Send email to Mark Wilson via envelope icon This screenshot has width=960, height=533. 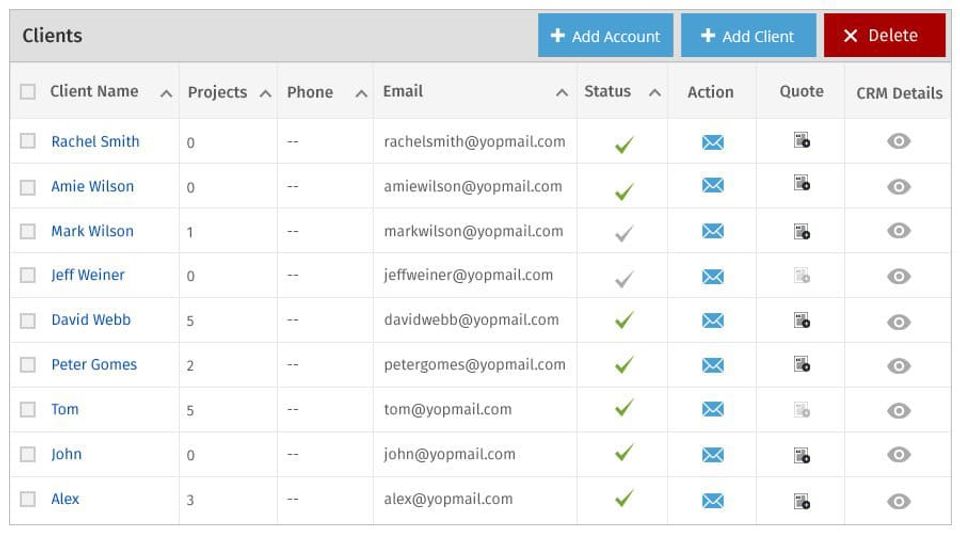coord(712,232)
